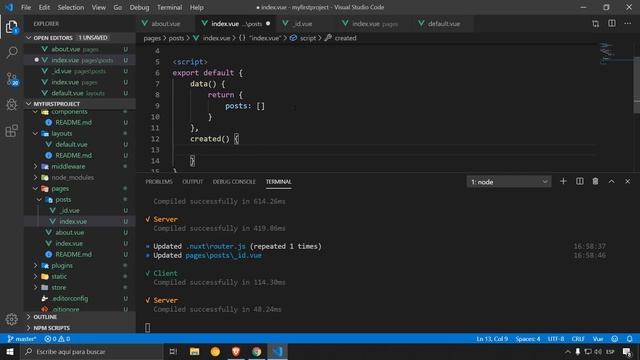Show hidden system tray icons
Viewport: 640px width, 360px height.
coord(567,351)
